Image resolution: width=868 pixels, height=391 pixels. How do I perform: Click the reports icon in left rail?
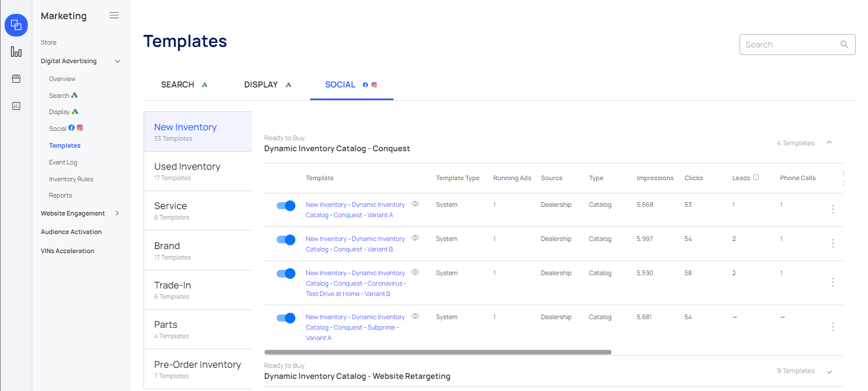point(16,105)
